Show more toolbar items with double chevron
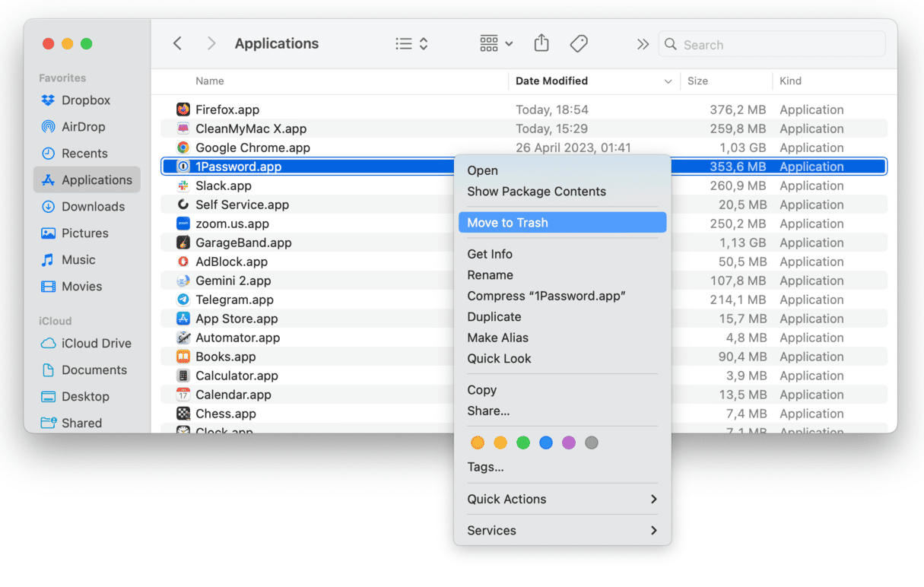The image size is (924, 587). [x=643, y=44]
